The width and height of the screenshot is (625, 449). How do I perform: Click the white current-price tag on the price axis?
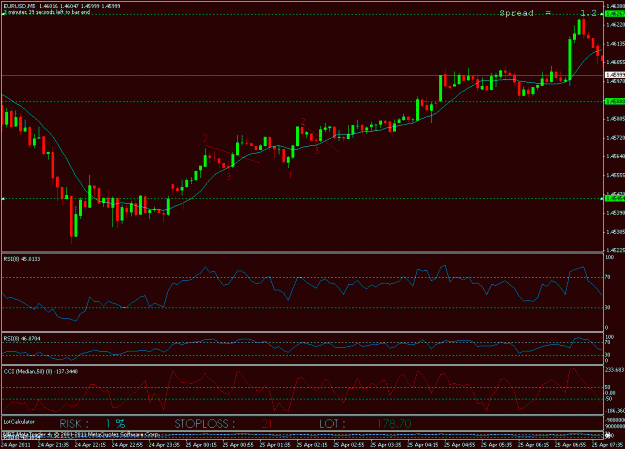615,75
